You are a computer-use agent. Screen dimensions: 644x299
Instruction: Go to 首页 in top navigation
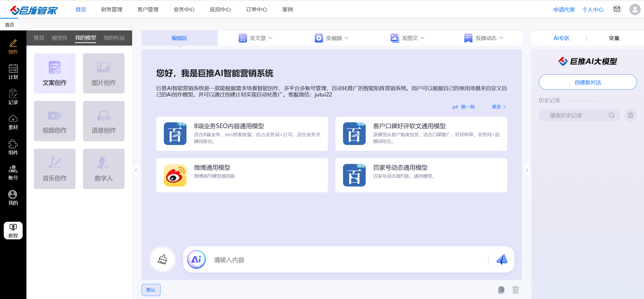(81, 10)
